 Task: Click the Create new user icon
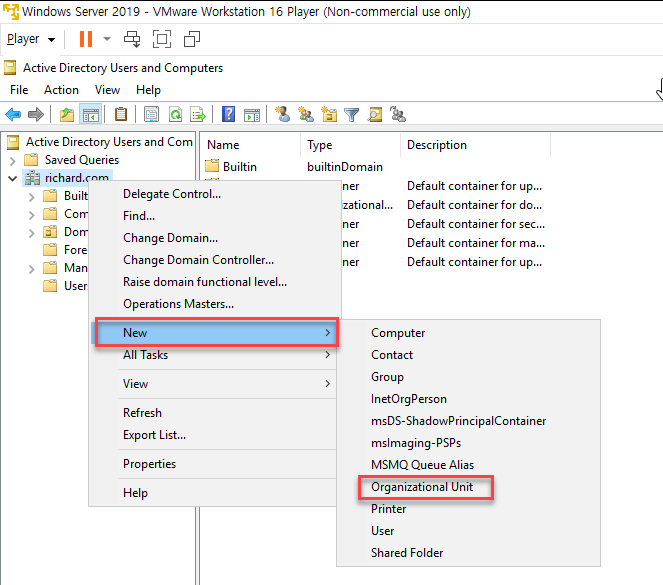pos(282,114)
